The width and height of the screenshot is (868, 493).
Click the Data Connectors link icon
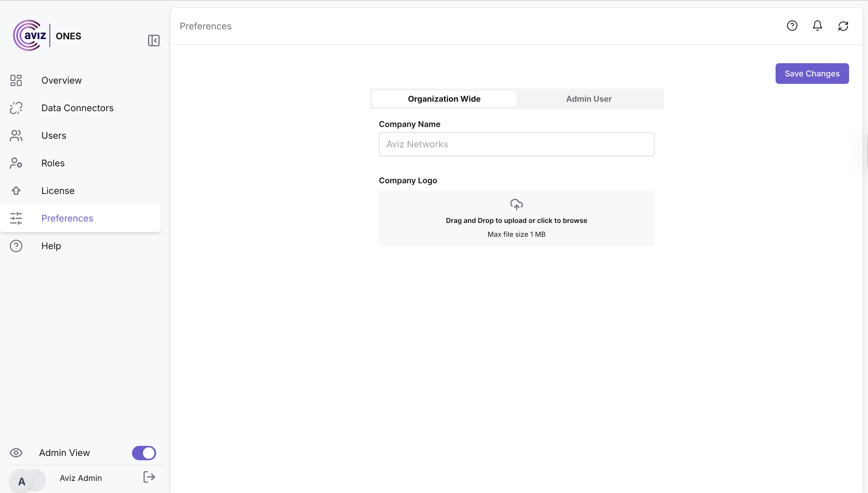pyautogui.click(x=16, y=108)
